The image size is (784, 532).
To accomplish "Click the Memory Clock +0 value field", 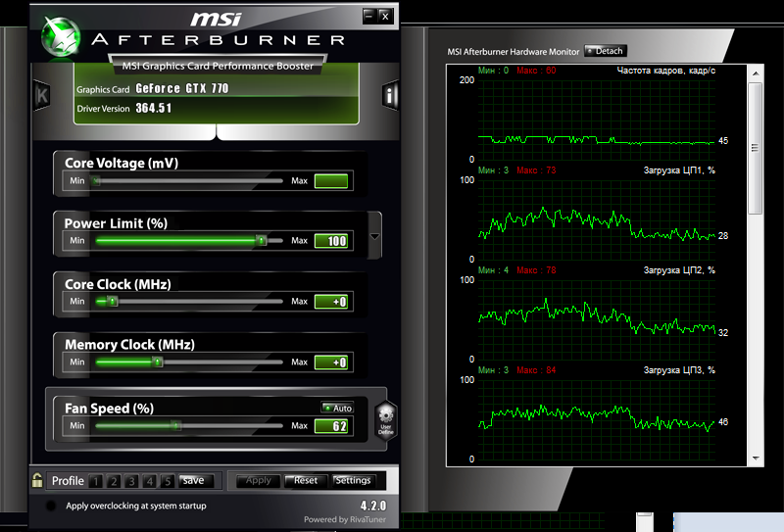I will [x=331, y=362].
